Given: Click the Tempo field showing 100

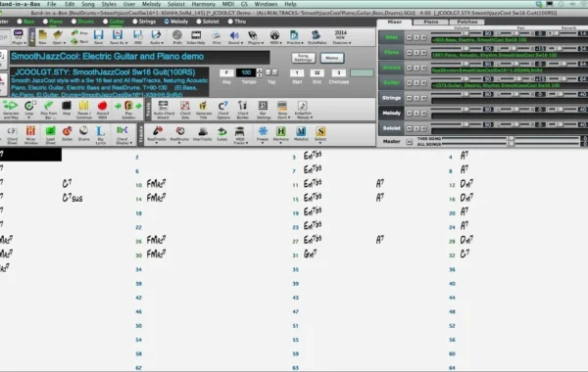Looking at the screenshot, I should click(246, 72).
